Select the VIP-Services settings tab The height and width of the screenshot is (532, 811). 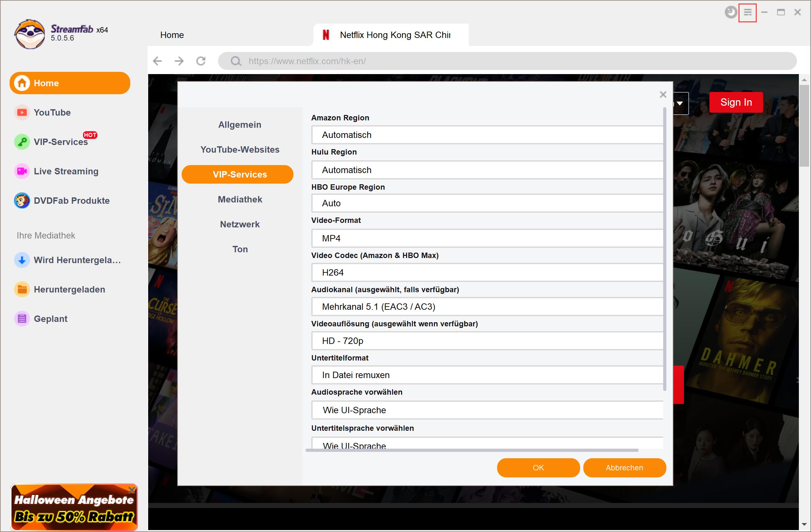click(238, 174)
